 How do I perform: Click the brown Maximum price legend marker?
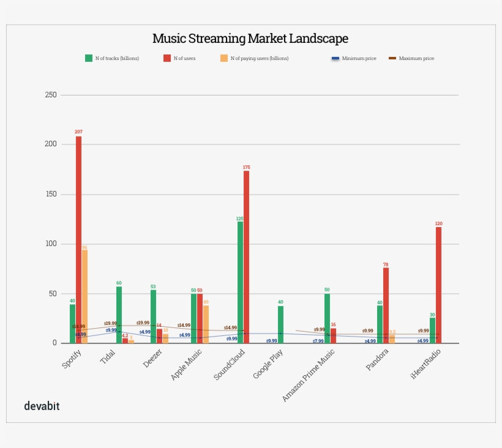point(392,58)
